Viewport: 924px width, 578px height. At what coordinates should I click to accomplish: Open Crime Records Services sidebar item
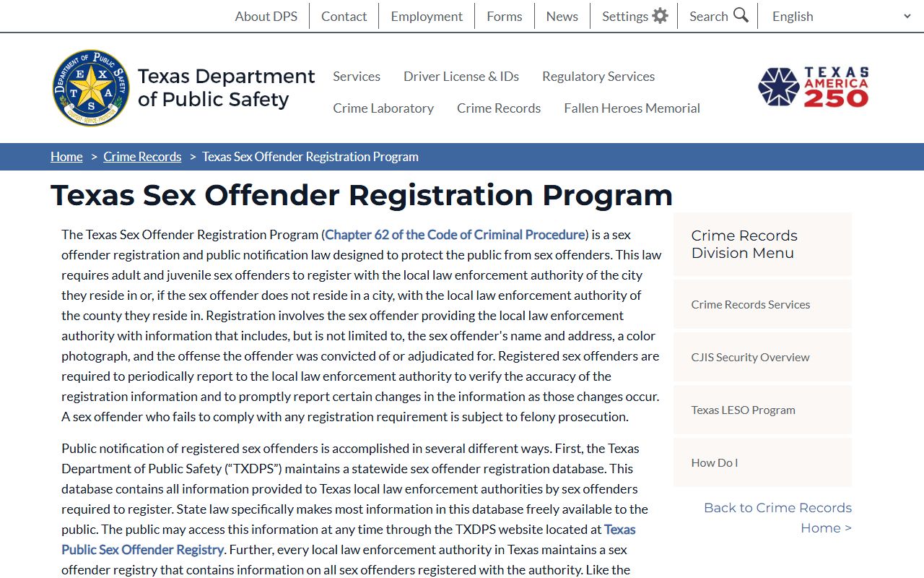point(762,304)
